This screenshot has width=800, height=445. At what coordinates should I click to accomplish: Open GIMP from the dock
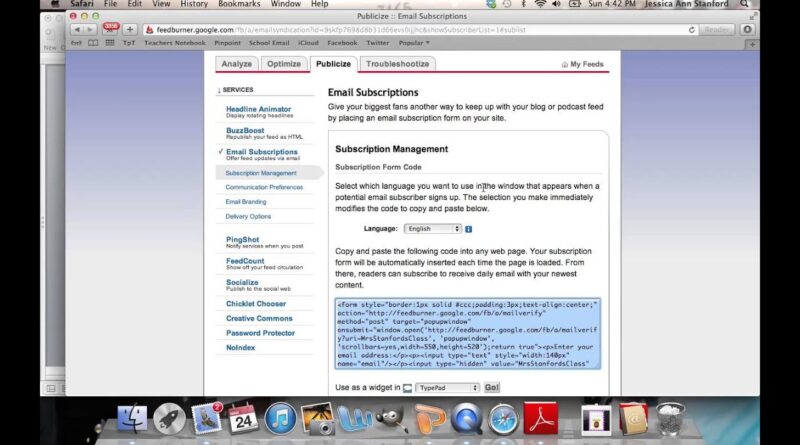tap(392, 418)
